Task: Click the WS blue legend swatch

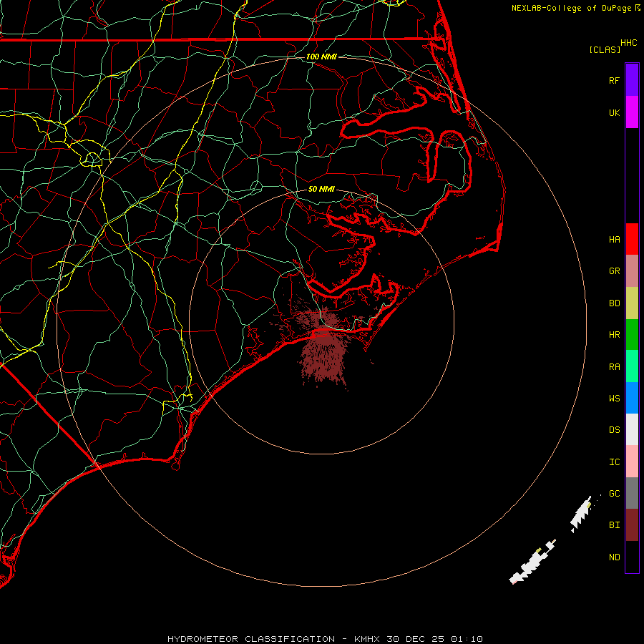Action: coord(632,398)
